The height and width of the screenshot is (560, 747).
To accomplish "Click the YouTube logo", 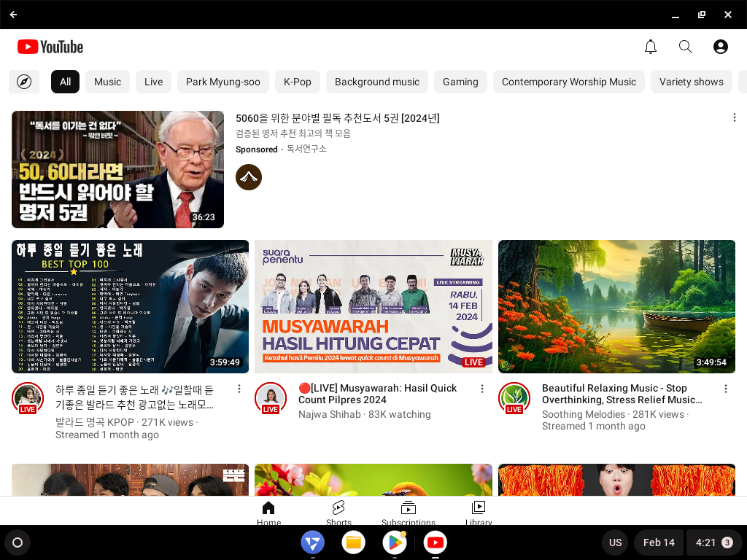I will [50, 47].
